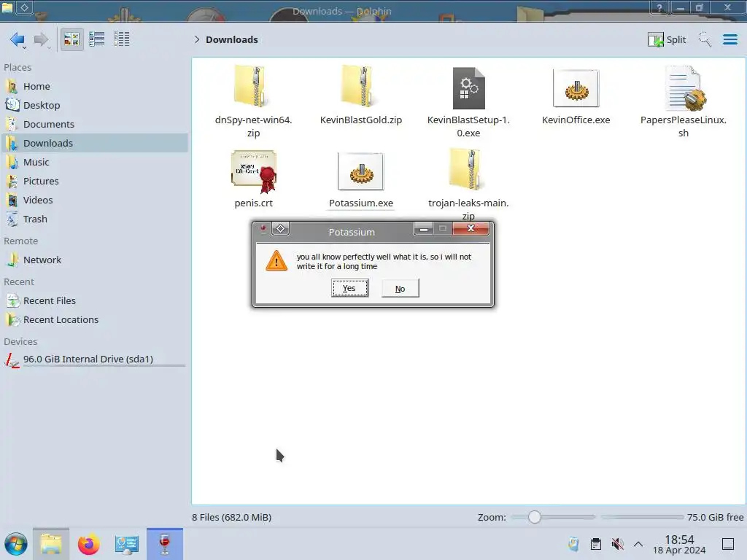Image resolution: width=747 pixels, height=560 pixels.
Task: Click the security shield tray icon
Action: pyautogui.click(x=573, y=544)
